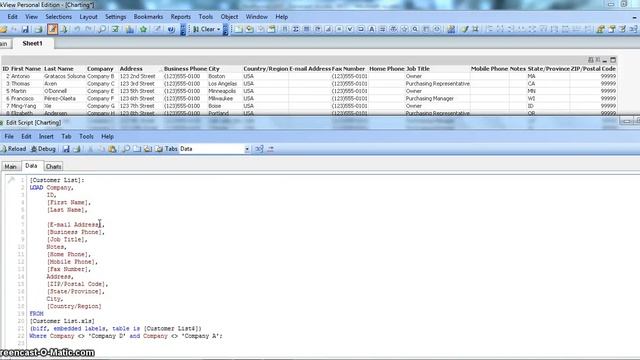The width and height of the screenshot is (640, 360).
Task: Click the cell 'Los Angeles' in table
Action: click(222, 84)
